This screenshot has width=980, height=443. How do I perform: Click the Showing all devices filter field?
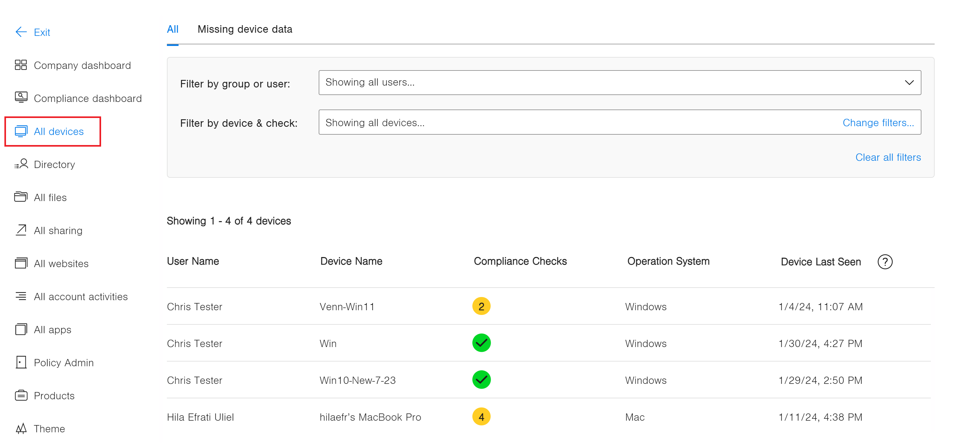pyautogui.click(x=571, y=122)
